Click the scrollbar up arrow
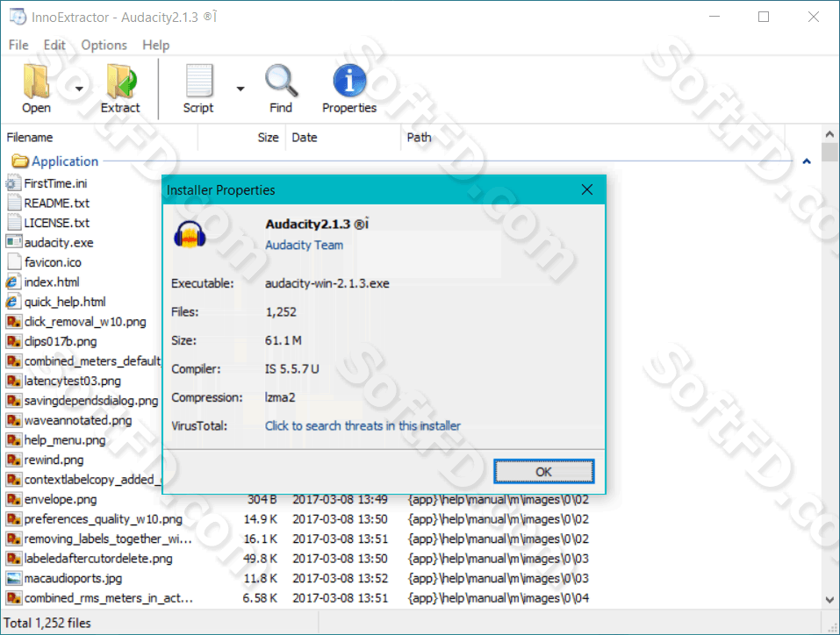Image resolution: width=840 pixels, height=635 pixels. 829,134
